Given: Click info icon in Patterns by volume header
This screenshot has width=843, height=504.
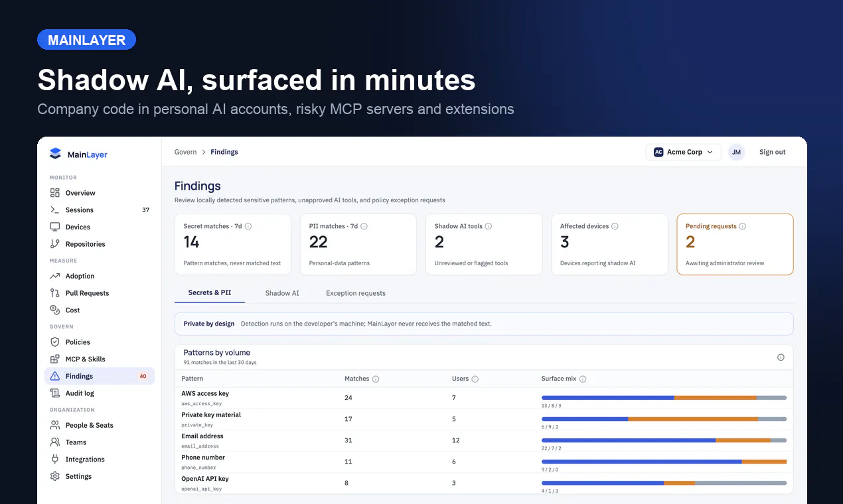Looking at the screenshot, I should pyautogui.click(x=781, y=357).
